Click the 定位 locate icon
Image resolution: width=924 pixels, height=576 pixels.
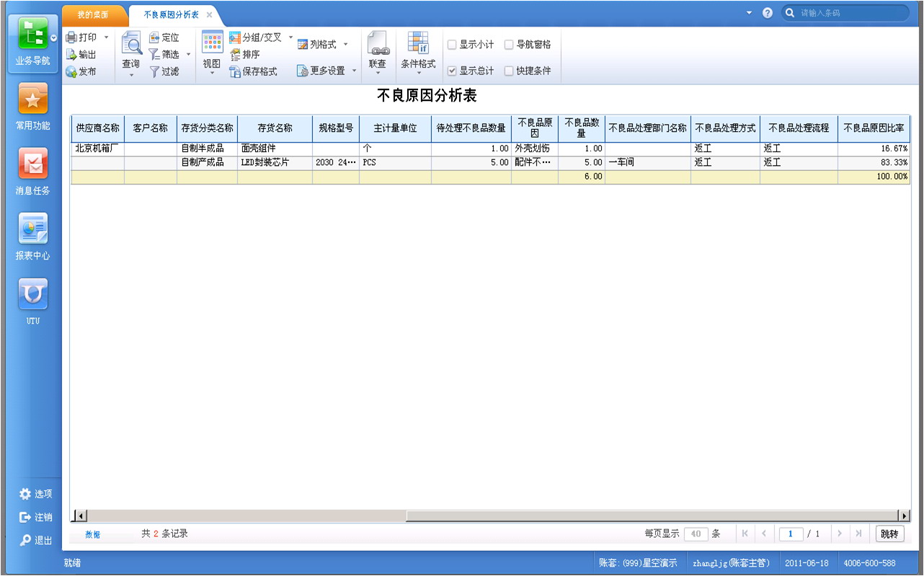(x=154, y=37)
